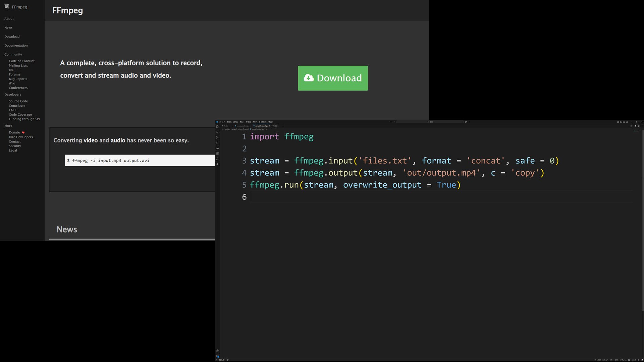Screen dimensions: 644x362
Task: Open the Hire Developers link
Action: pos(21,137)
